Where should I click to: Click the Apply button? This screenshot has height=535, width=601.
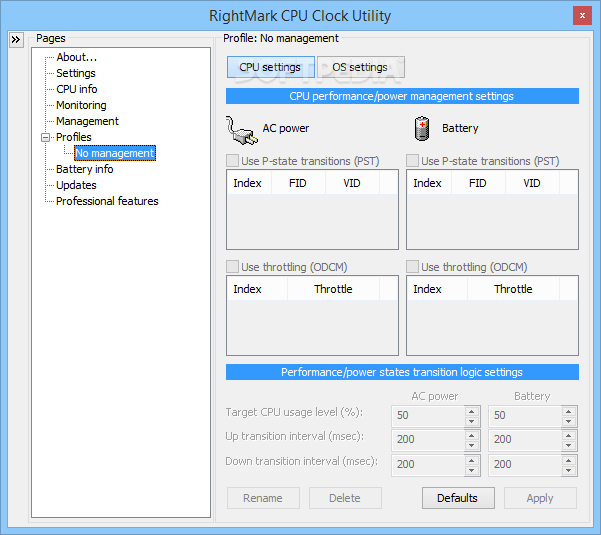(540, 498)
